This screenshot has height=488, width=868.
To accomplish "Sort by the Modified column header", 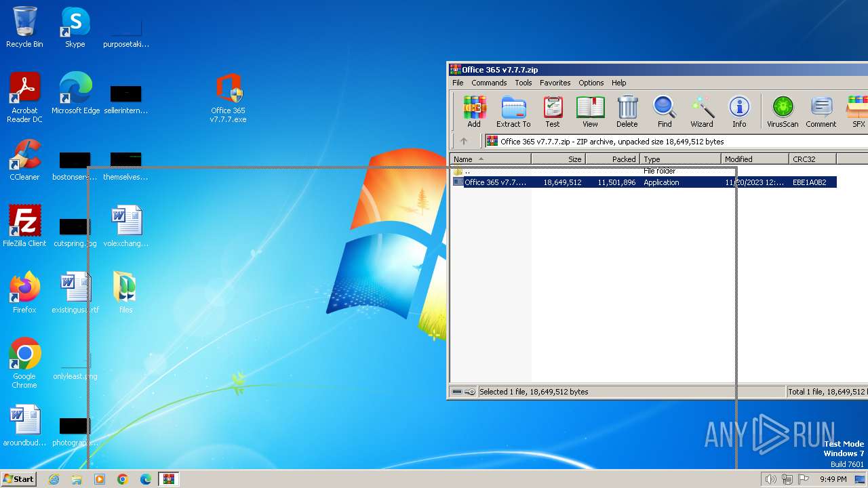I will (755, 159).
